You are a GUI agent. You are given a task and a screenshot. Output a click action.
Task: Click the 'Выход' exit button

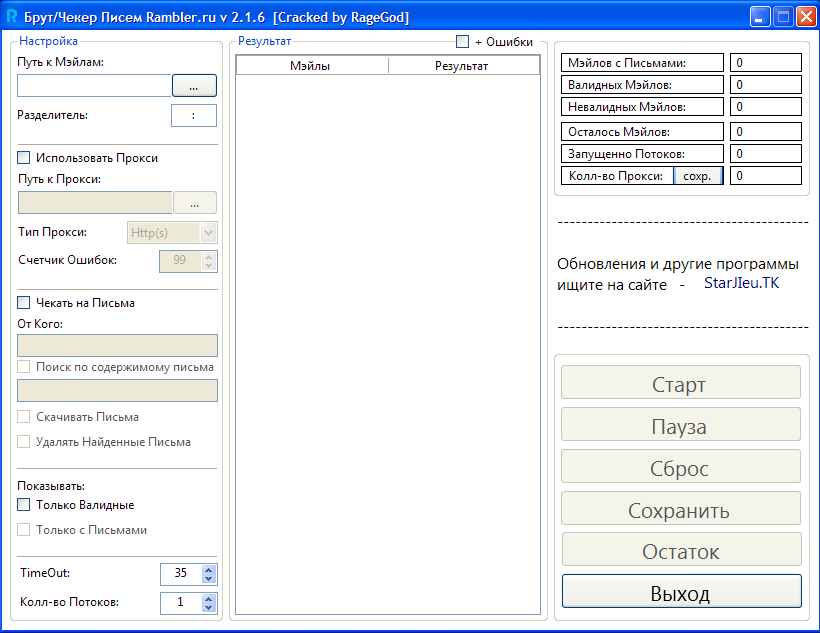tap(681, 591)
